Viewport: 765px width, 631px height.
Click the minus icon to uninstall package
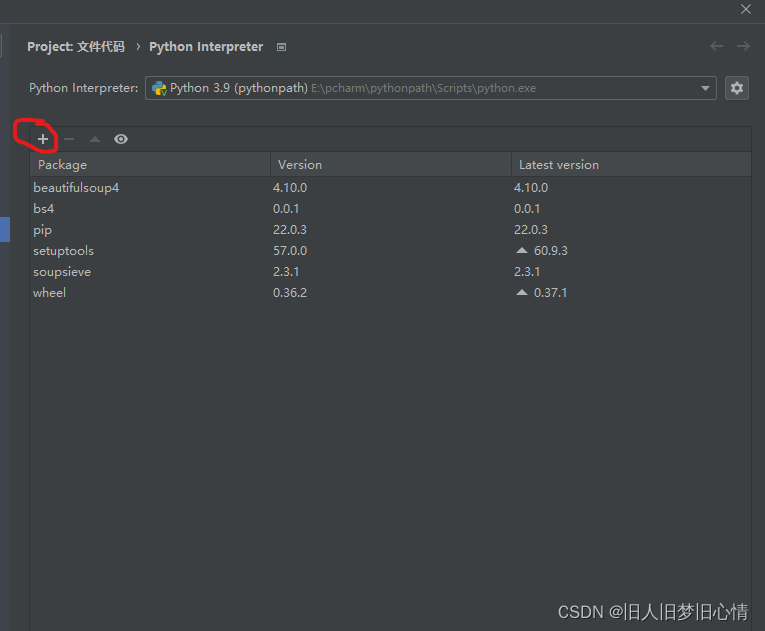(69, 139)
